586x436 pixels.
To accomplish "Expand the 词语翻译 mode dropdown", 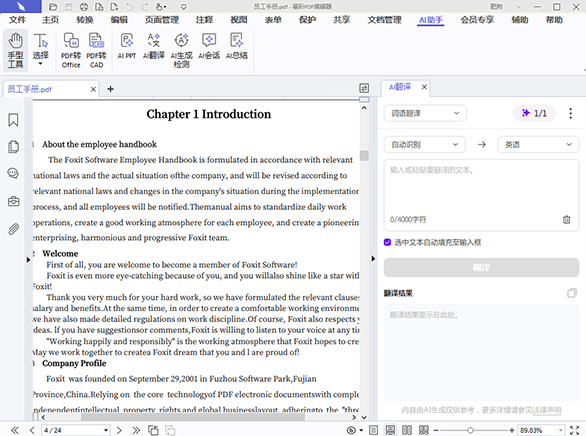I will tap(425, 113).
